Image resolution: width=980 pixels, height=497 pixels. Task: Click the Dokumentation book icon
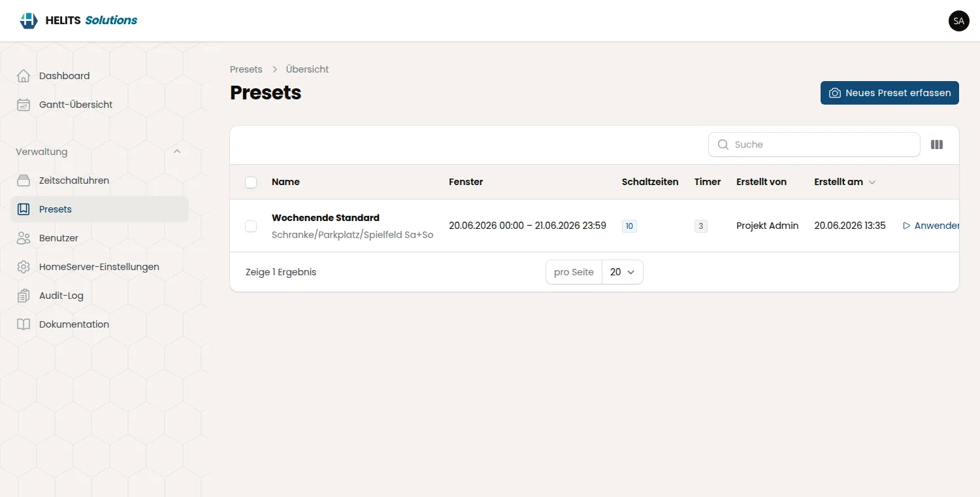point(24,324)
